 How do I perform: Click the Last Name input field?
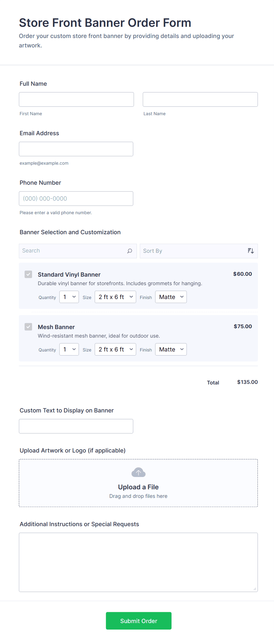pos(200,99)
